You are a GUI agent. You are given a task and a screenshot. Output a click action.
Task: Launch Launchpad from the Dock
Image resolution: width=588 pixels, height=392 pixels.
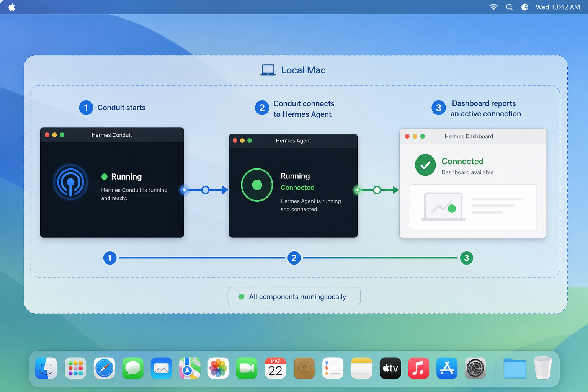pyautogui.click(x=75, y=368)
